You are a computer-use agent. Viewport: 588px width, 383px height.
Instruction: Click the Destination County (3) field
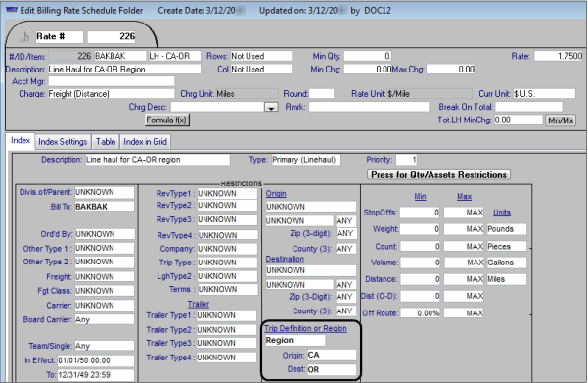click(345, 311)
